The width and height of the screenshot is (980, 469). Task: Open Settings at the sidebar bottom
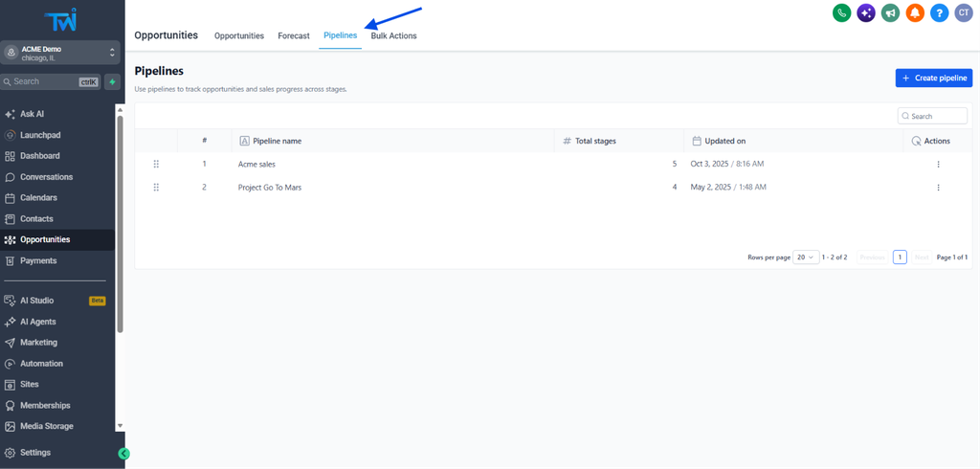(35, 452)
